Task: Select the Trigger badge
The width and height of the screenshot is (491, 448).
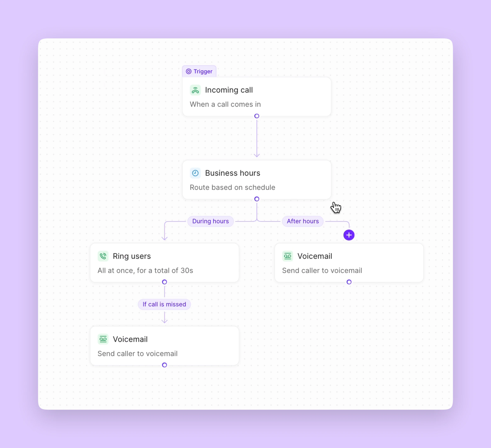Action: coord(199,71)
